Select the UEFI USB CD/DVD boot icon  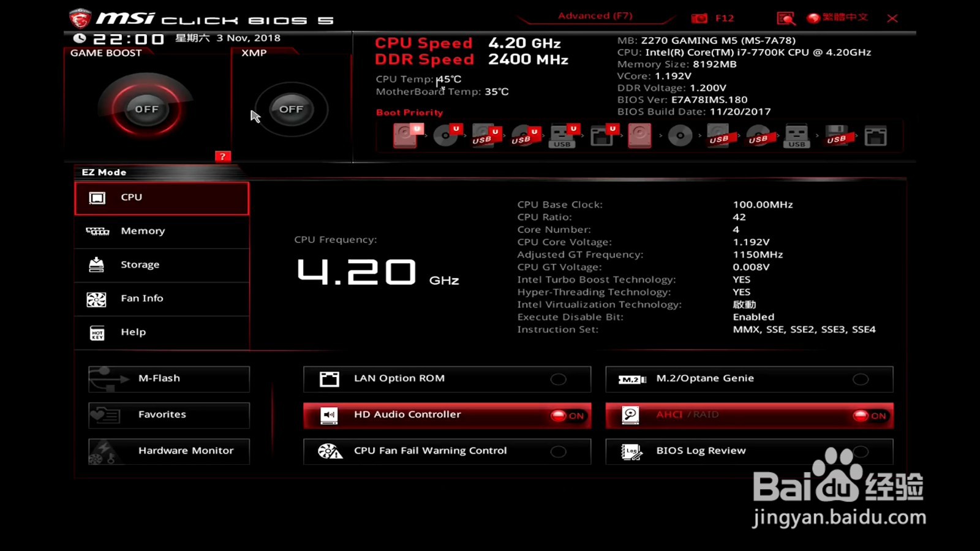[525, 135]
